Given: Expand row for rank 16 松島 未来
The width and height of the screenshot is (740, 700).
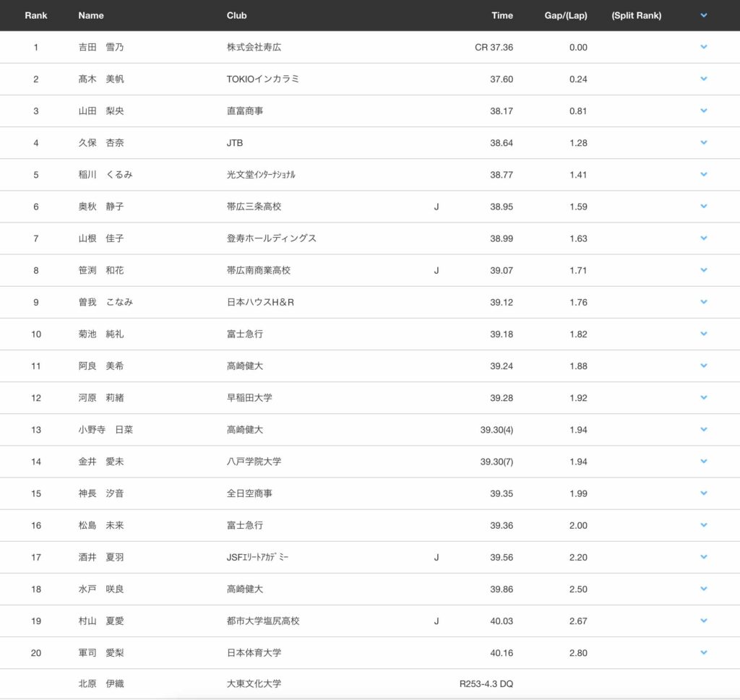Looking at the screenshot, I should 704,525.
